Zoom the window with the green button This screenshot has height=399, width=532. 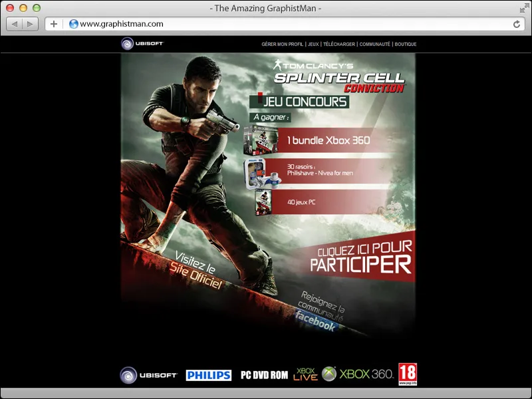(x=37, y=8)
